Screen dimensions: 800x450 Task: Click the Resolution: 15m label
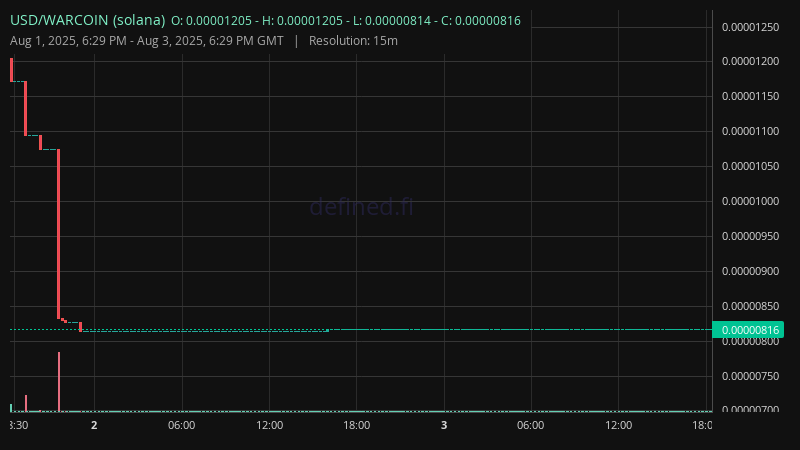(353, 41)
